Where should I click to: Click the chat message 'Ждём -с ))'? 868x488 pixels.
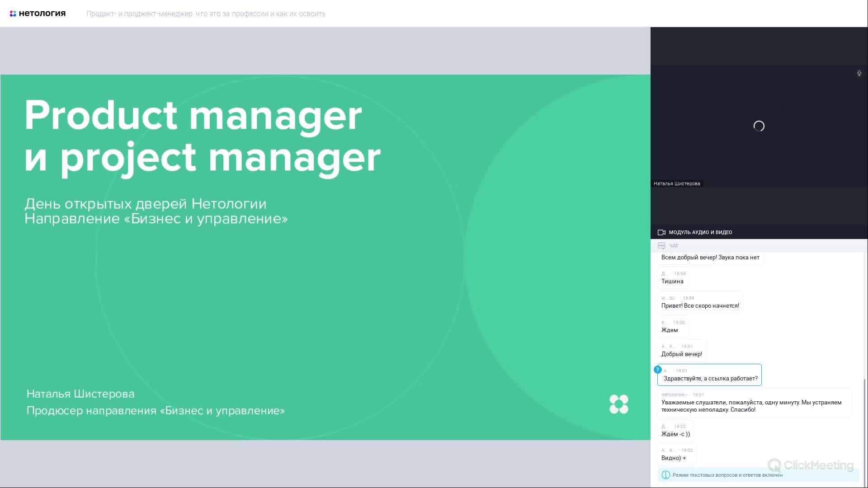[x=675, y=431]
